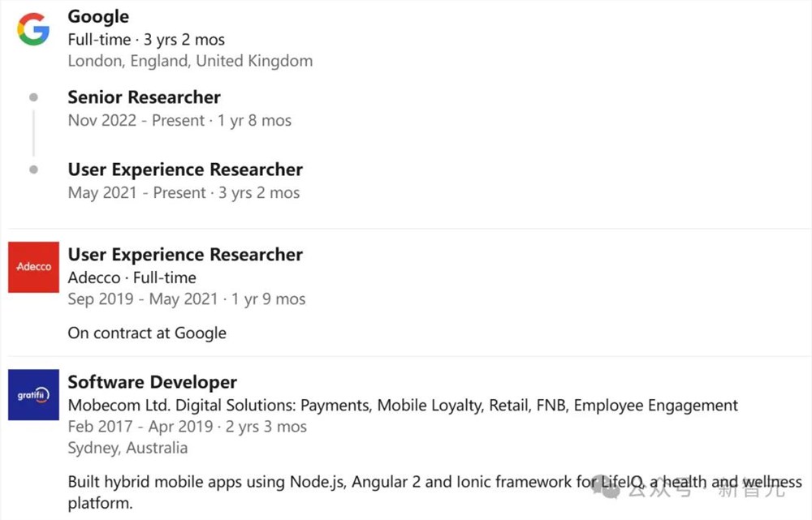The image size is (812, 520).
Task: Click the "Full-time · 3 yrs 2 mos" line
Action: [146, 40]
